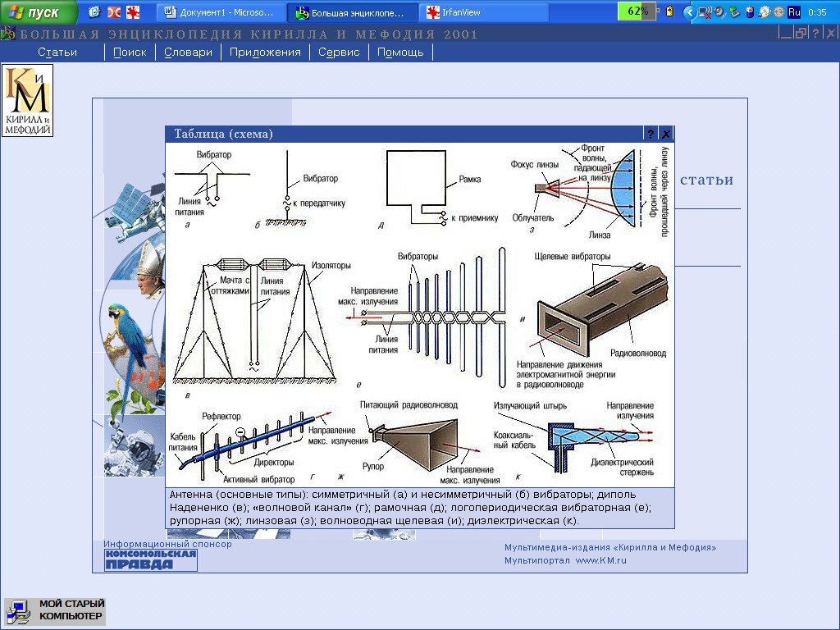840x630 pixels.
Task: Click the encyclopedia title bar help icon
Action: point(815,34)
